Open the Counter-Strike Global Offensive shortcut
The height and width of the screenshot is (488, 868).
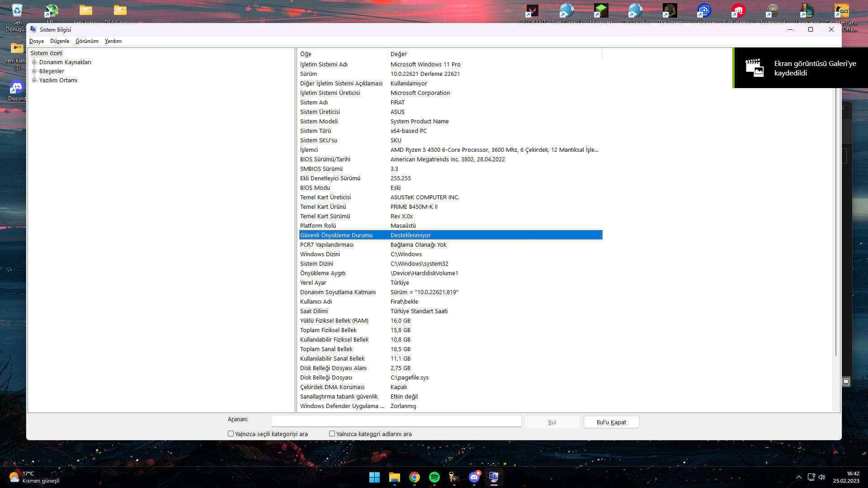(842, 17)
